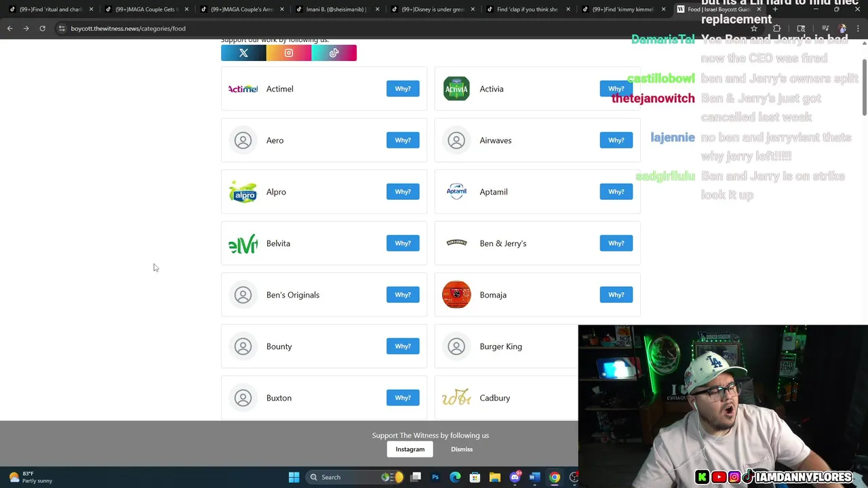Open The Witness TikTok social button
The image size is (868, 488).
[334, 53]
